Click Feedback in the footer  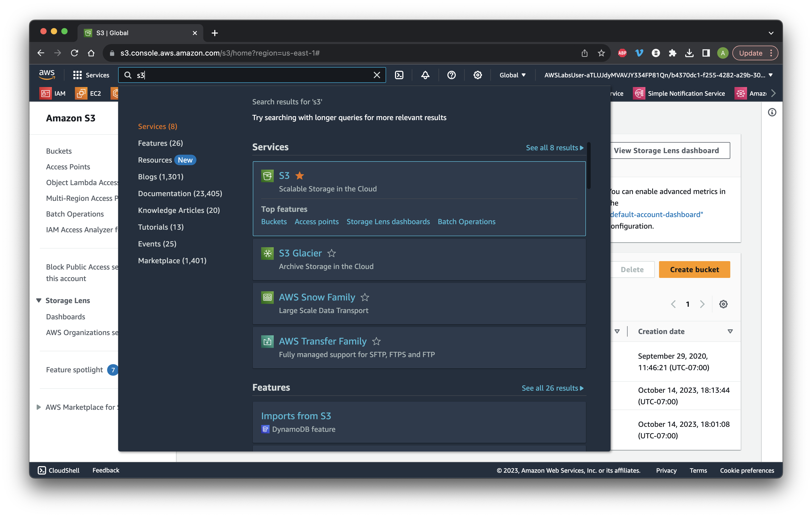106,470
